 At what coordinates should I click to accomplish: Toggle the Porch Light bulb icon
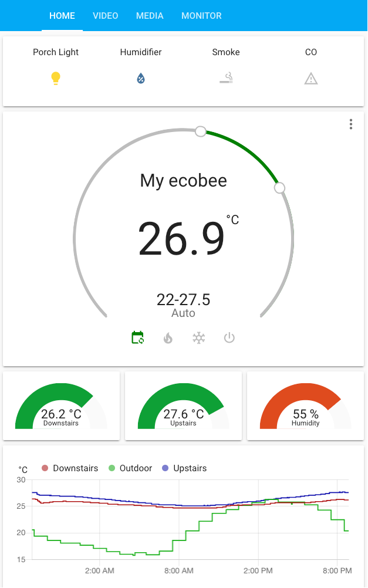point(56,78)
